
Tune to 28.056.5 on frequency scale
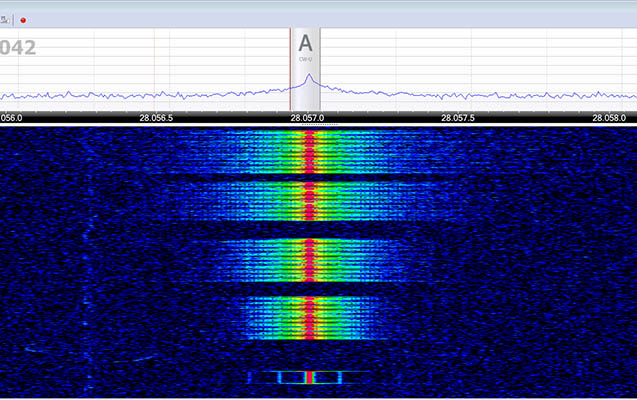point(158,117)
